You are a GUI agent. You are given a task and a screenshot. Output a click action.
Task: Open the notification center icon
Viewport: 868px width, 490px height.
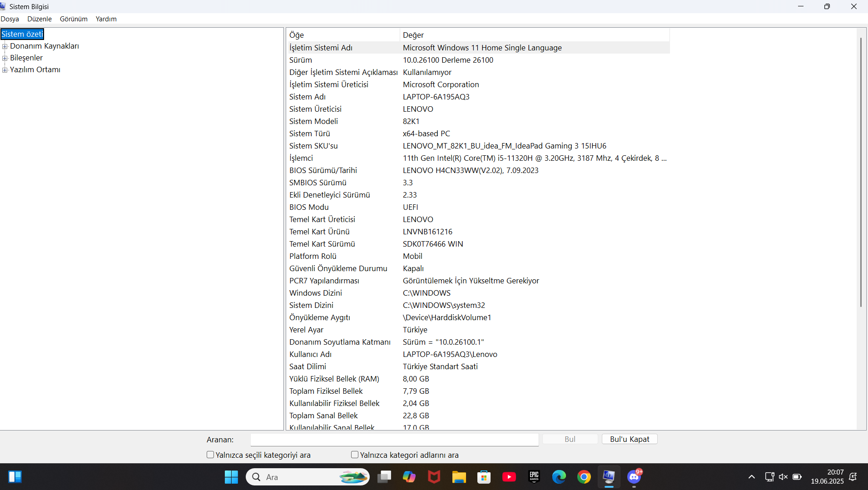(x=853, y=477)
